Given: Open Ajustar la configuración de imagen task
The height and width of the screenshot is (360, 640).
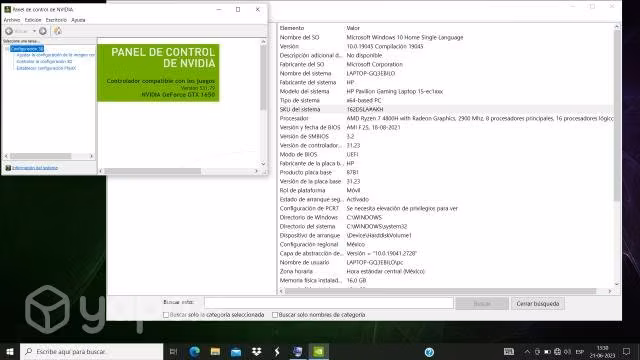Looking at the screenshot, I should click(x=56, y=55).
